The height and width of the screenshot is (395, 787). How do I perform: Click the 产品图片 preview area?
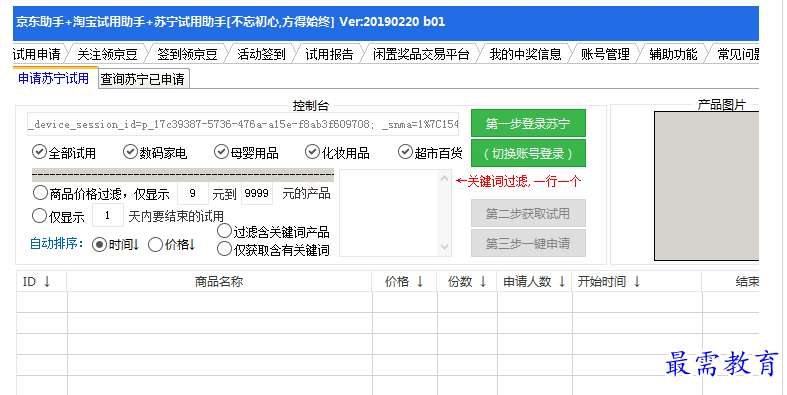click(x=707, y=186)
